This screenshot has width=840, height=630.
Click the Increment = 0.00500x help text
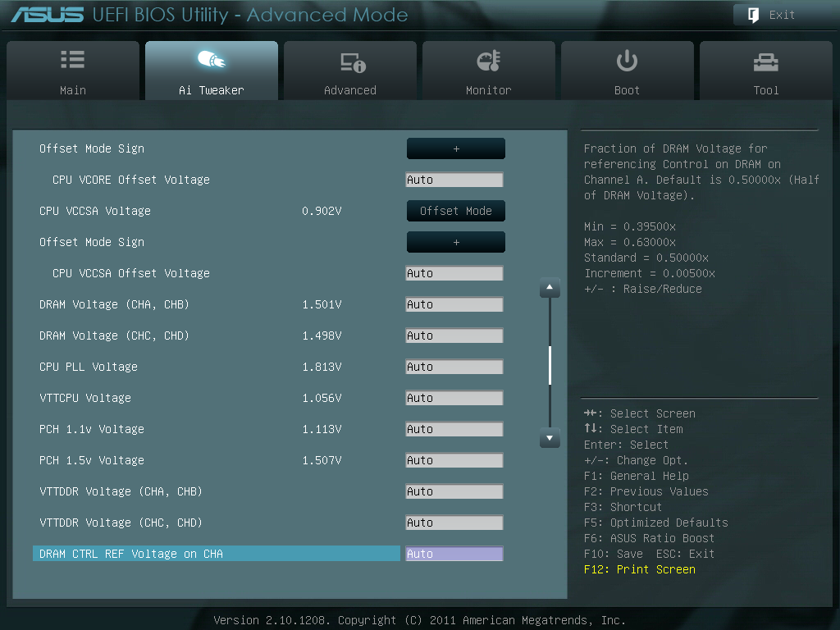[650, 273]
